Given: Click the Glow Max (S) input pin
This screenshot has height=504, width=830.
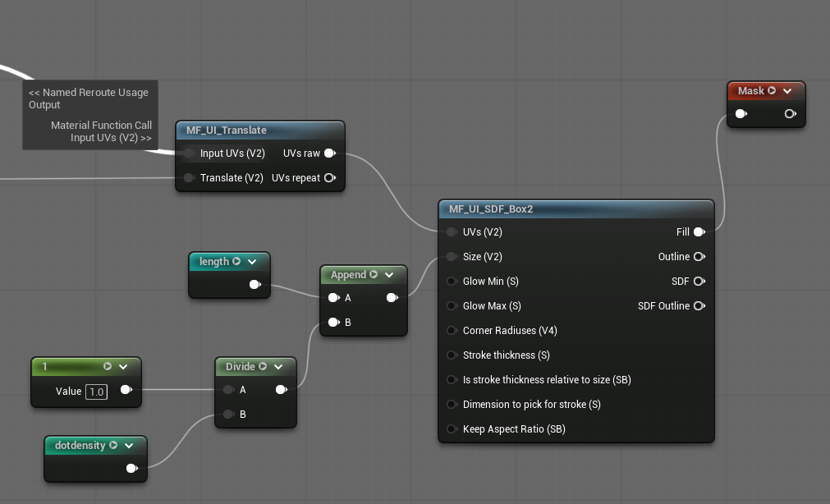Looking at the screenshot, I should (x=452, y=306).
